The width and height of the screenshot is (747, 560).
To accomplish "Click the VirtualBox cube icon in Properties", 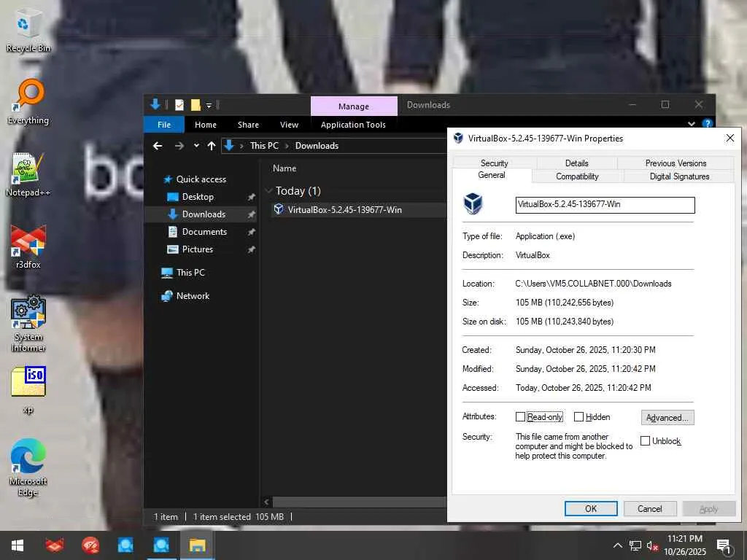I will coord(473,204).
